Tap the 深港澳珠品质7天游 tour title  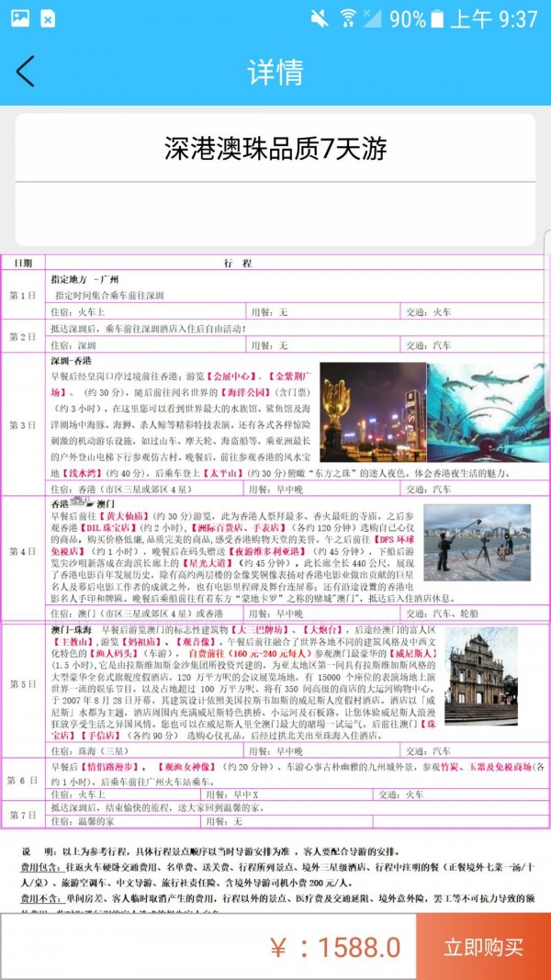275,148
